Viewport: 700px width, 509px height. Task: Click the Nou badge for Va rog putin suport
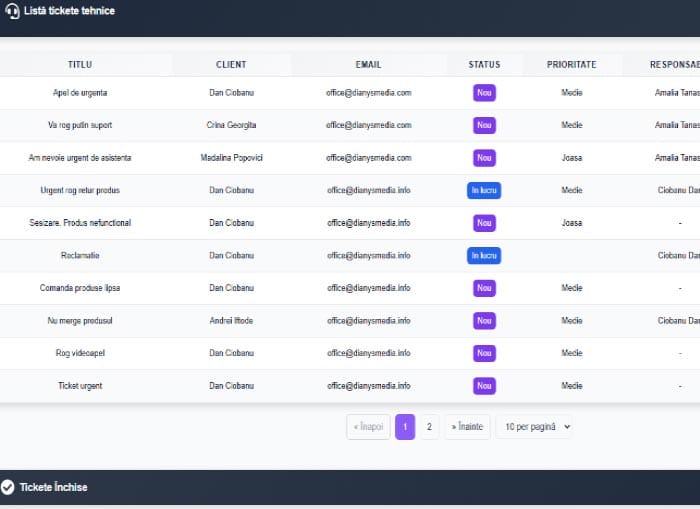pyautogui.click(x=484, y=125)
